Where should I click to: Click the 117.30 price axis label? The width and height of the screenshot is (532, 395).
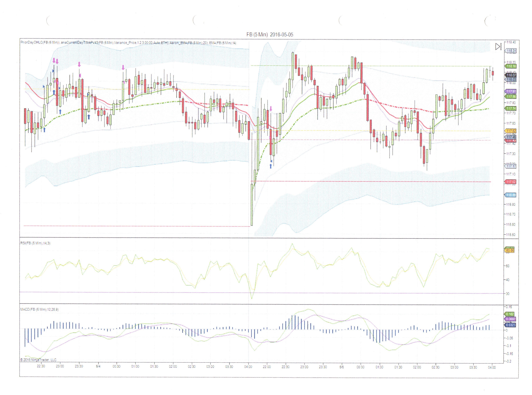[x=511, y=154]
